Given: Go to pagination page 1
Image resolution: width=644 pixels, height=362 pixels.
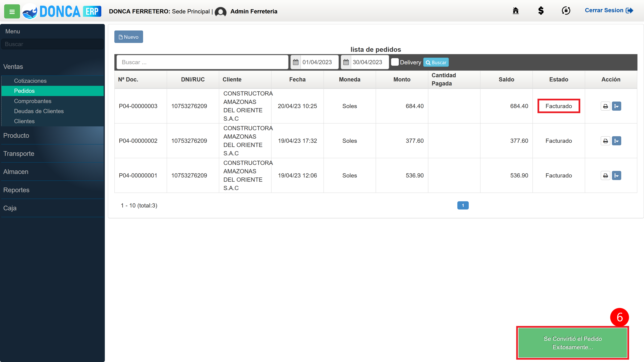Looking at the screenshot, I should coord(463,205).
